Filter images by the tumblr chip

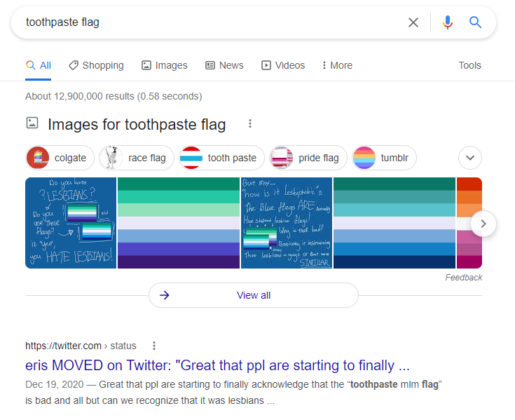click(384, 158)
